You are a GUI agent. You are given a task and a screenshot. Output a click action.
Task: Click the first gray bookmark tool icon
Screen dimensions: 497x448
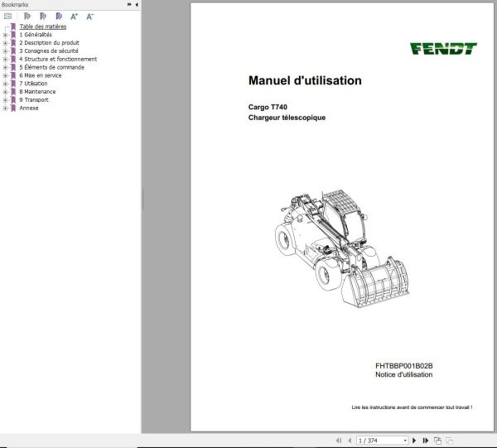click(27, 17)
